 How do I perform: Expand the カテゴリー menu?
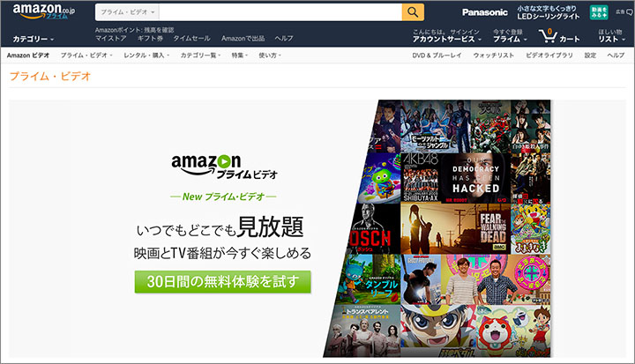(34, 39)
